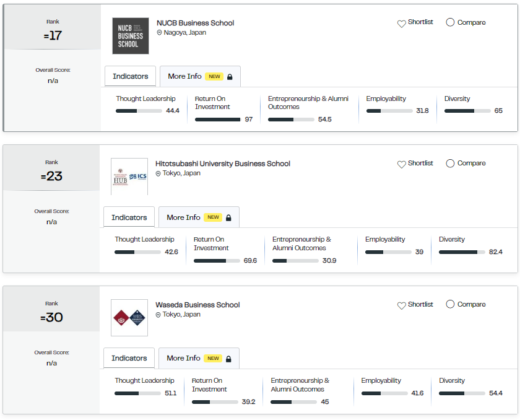Open the More Info tab for Waseda Business School
This screenshot has width=520, height=420.
[199, 358]
